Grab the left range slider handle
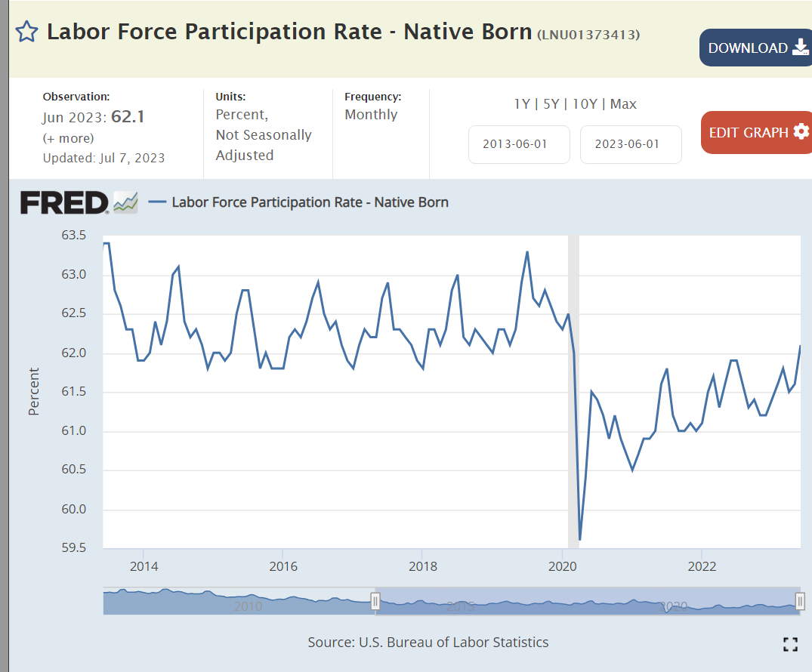Viewport: 812px width, 672px height. [x=375, y=601]
